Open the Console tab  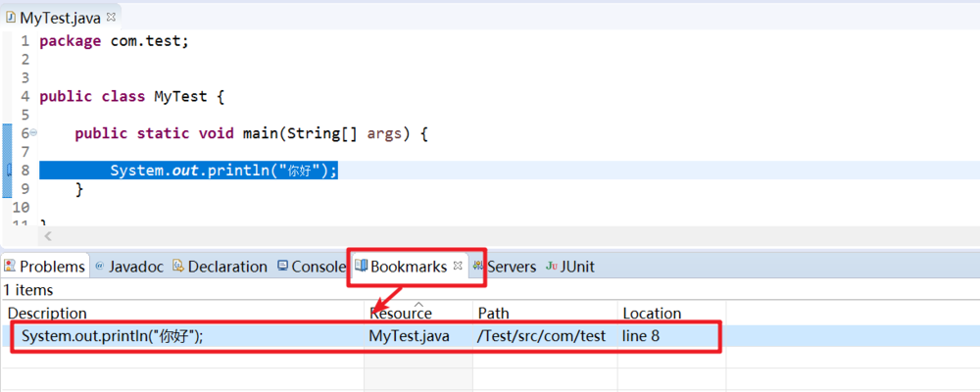click(x=311, y=267)
